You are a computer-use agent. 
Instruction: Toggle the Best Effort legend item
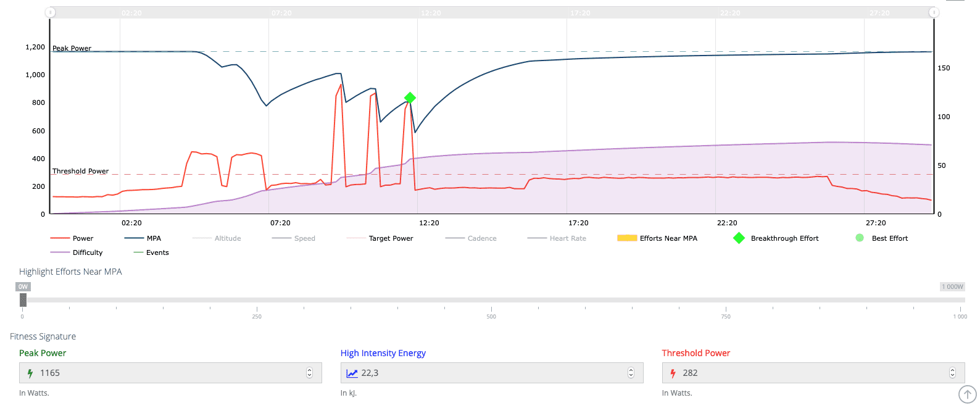tap(889, 238)
